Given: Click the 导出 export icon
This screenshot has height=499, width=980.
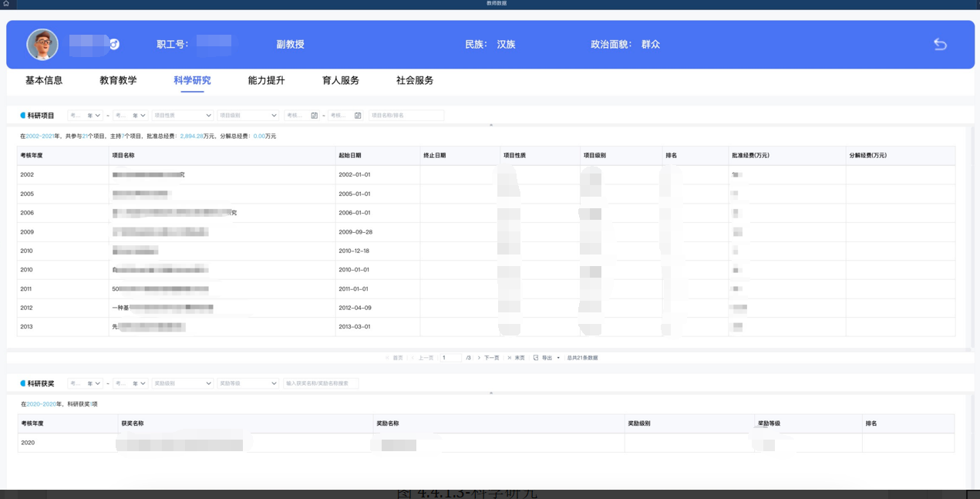Looking at the screenshot, I should coord(537,358).
